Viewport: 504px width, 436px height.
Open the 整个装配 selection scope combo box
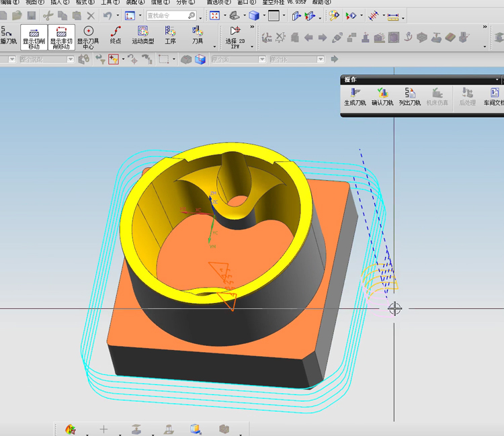(47, 59)
